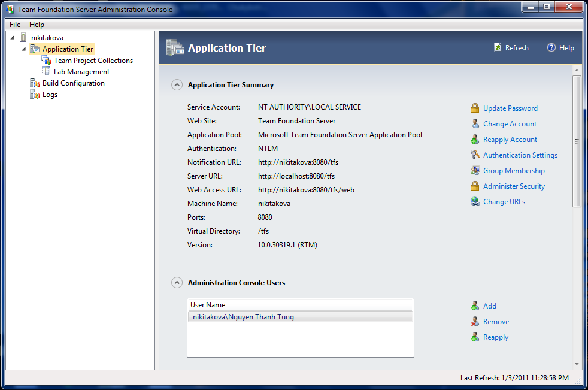588x390 pixels.
Task: Collapse the Application Tier Summary section
Action: (177, 85)
